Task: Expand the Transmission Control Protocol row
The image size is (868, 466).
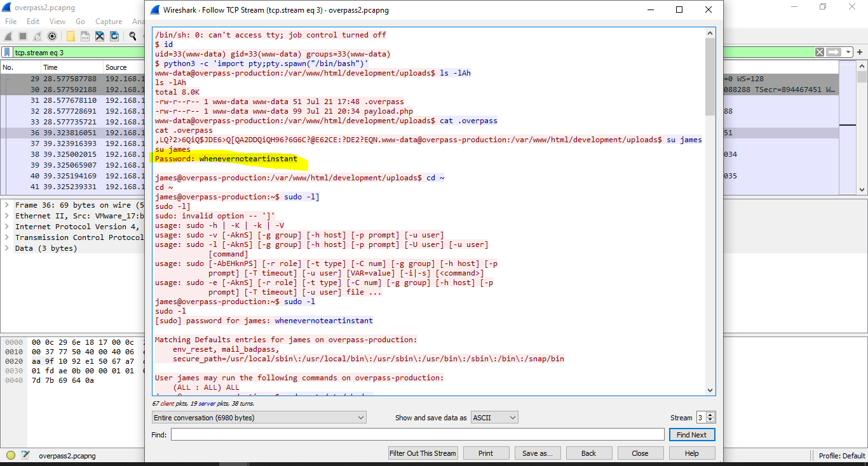Action: pos(7,237)
